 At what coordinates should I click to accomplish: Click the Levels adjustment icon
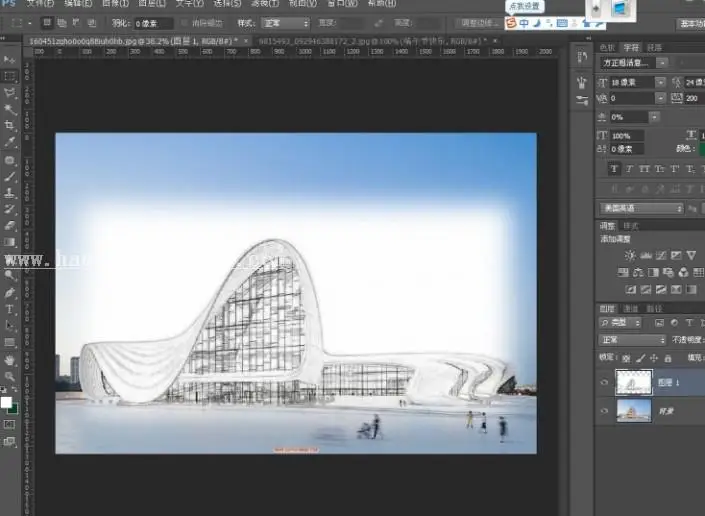[x=646, y=255]
